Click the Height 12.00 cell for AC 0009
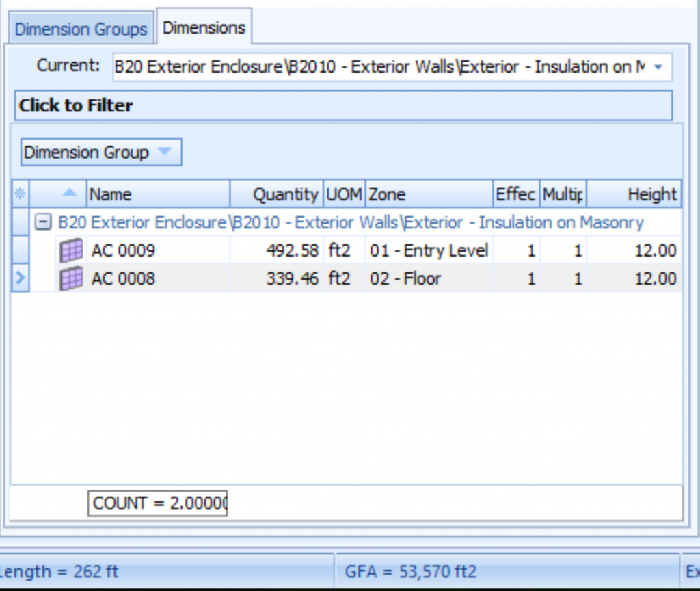This screenshot has height=591, width=700. pos(634,250)
